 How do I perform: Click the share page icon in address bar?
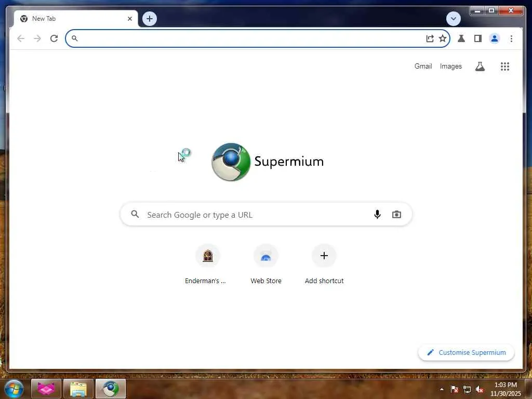430,38
